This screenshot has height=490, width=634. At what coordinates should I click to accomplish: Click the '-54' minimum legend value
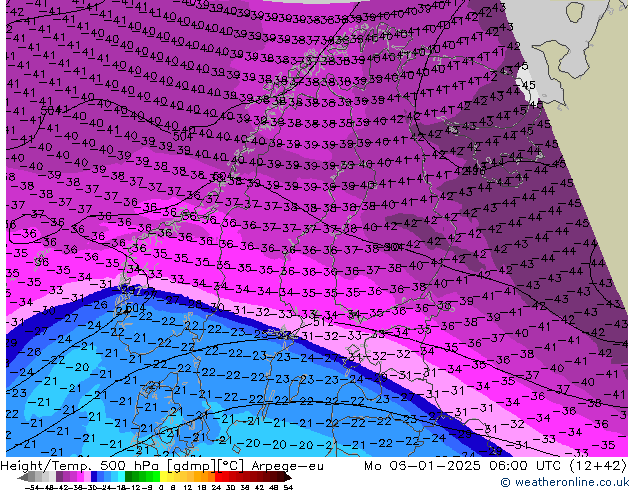click(32, 487)
